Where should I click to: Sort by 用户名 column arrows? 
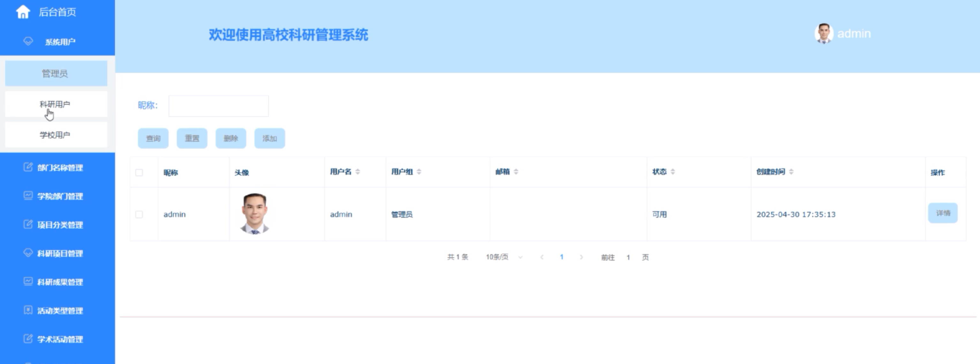pyautogui.click(x=358, y=172)
